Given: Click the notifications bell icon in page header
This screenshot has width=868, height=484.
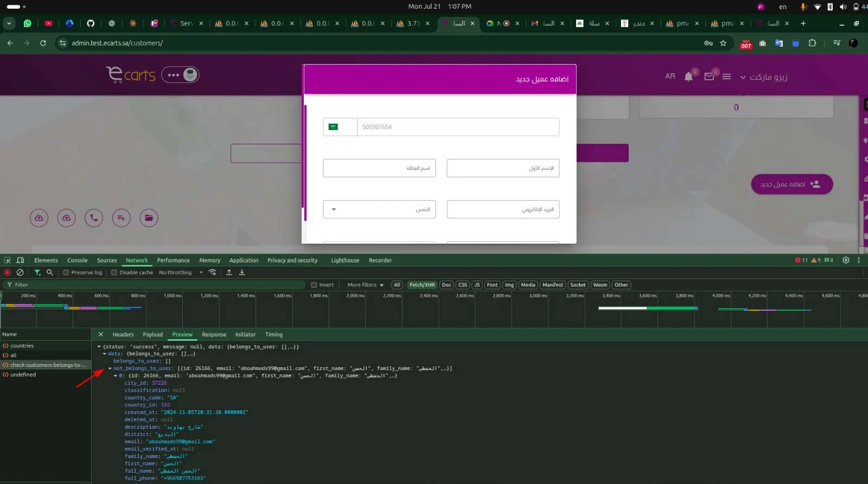Looking at the screenshot, I should (x=688, y=77).
